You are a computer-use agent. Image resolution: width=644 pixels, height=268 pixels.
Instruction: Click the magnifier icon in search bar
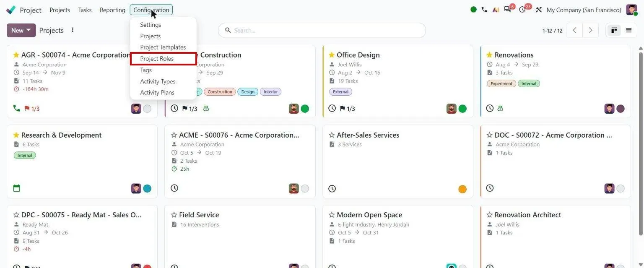[228, 30]
